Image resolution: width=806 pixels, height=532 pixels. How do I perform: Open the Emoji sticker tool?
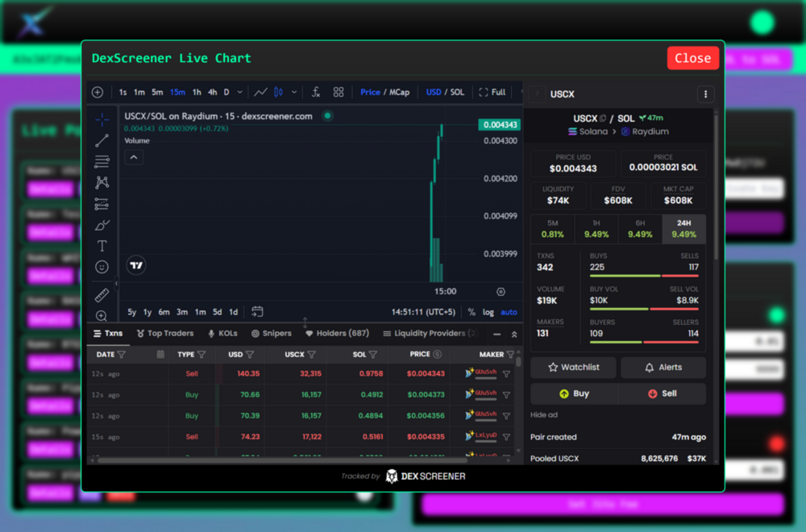(102, 266)
